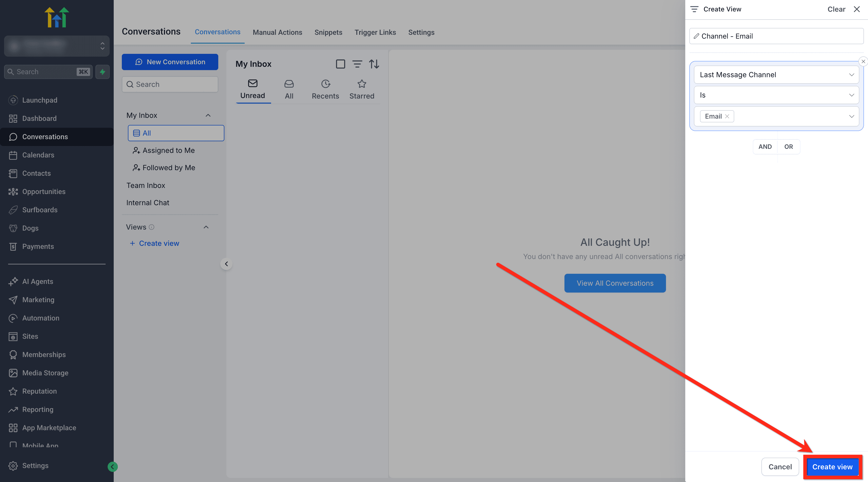Switch to Manual Actions tab
Image resolution: width=868 pixels, height=482 pixels.
(277, 32)
